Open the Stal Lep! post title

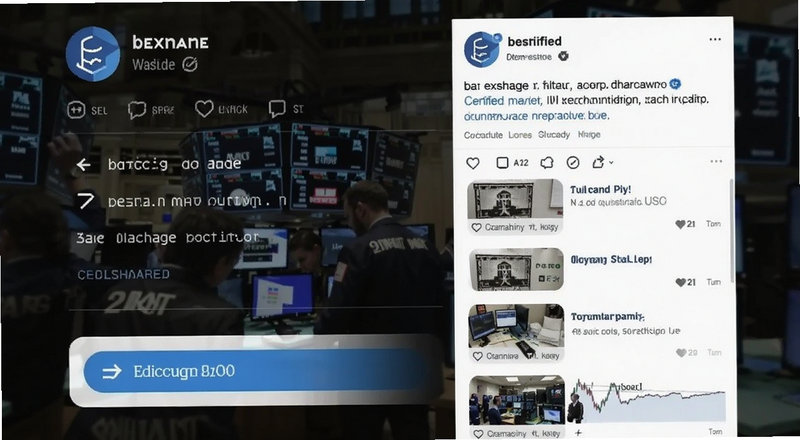click(611, 260)
